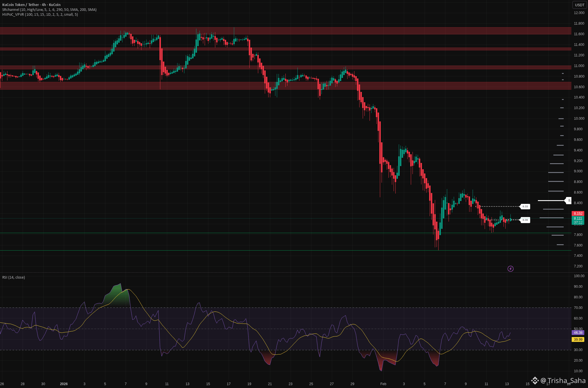Click the 8.06 price level tag
The image size is (588, 388).
[525, 220]
